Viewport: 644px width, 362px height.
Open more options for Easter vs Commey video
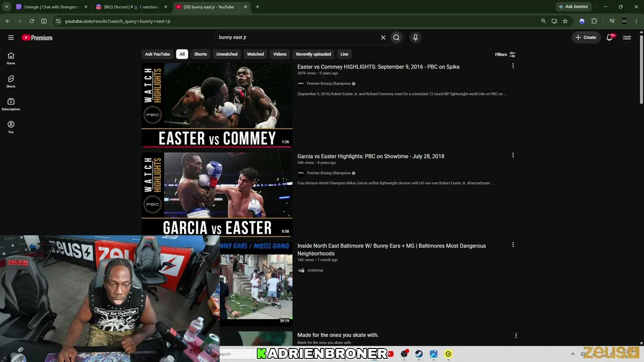(x=513, y=66)
